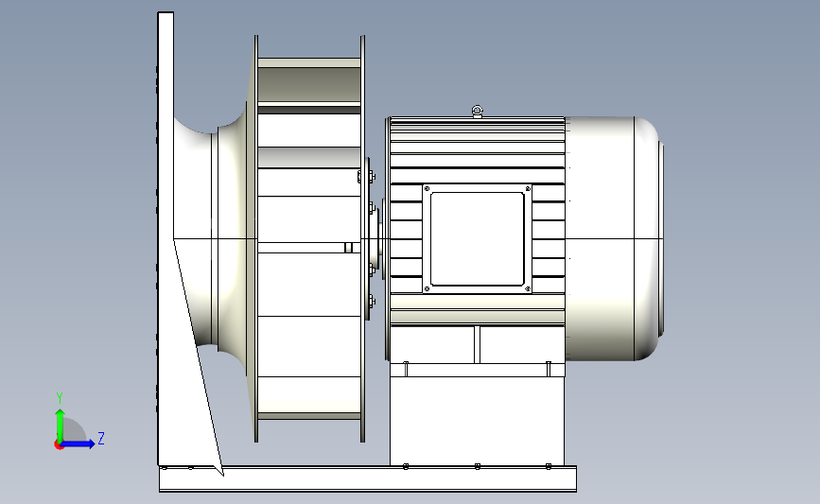Select the top-left screw of the terminal box
The image size is (820, 504).
(x=427, y=189)
